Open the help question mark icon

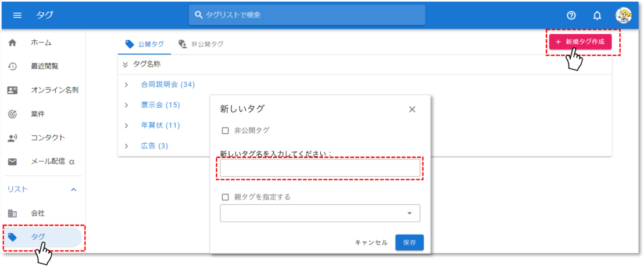click(571, 16)
